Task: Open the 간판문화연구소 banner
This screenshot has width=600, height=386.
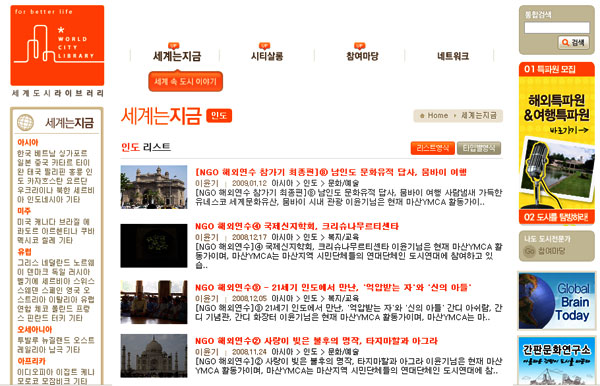Action: coord(557,360)
